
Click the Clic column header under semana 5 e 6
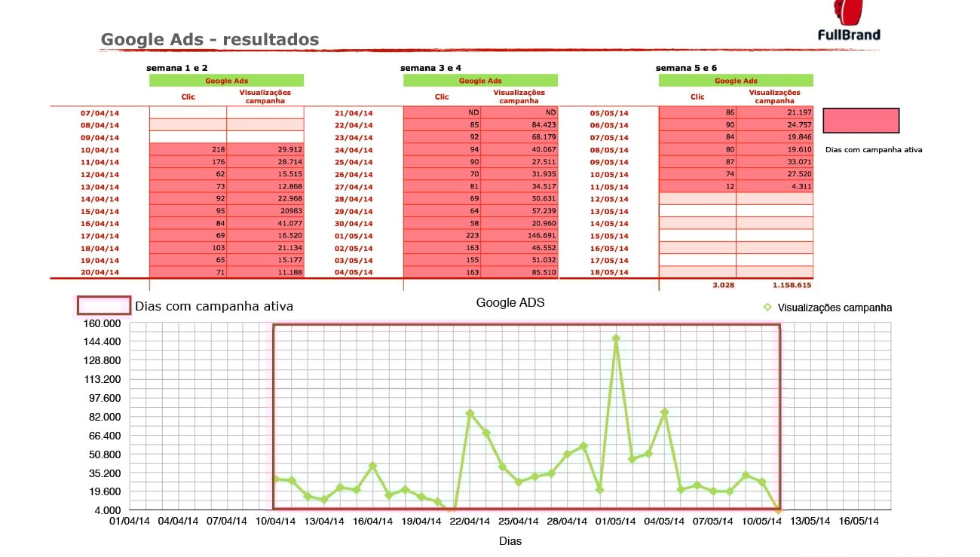coord(697,96)
